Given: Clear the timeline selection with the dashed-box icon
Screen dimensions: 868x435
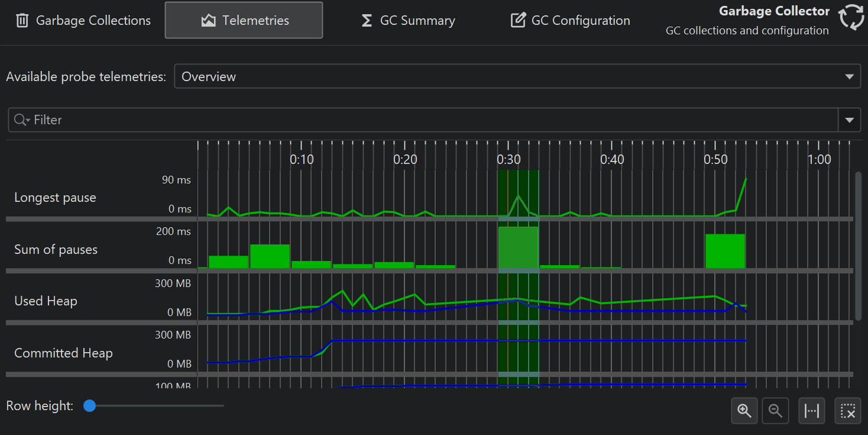Looking at the screenshot, I should tap(848, 411).
